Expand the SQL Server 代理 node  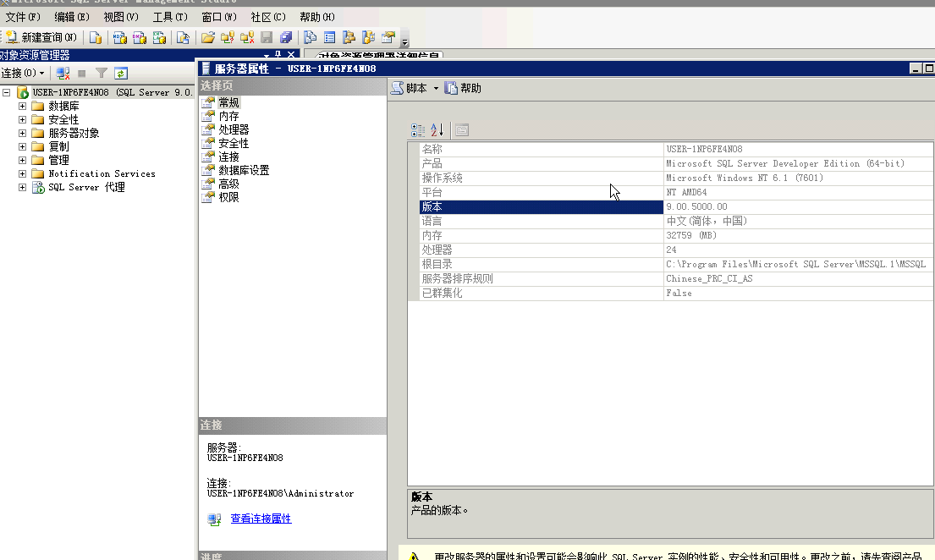click(20, 186)
